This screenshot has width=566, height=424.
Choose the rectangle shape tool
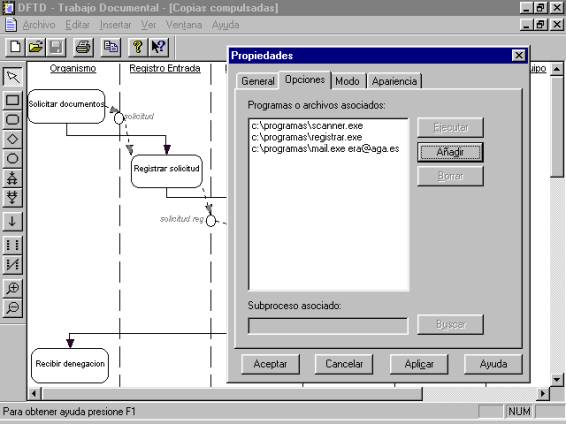(13, 100)
